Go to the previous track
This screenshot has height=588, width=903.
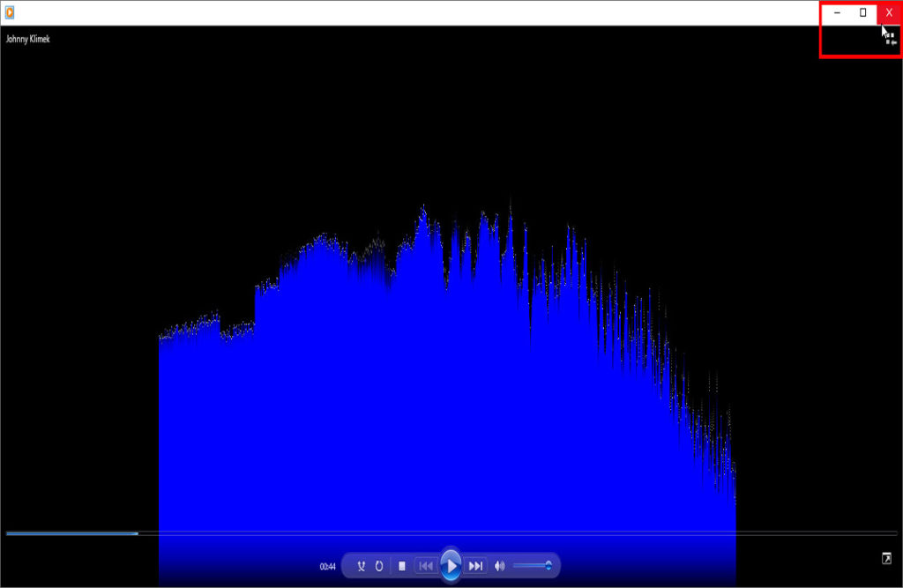425,566
